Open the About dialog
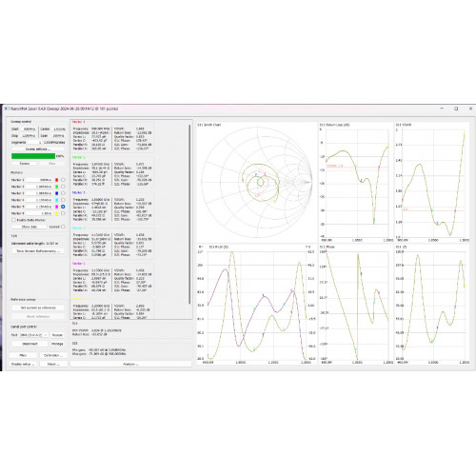Viewport: 476px width, 476px height. [x=53, y=364]
